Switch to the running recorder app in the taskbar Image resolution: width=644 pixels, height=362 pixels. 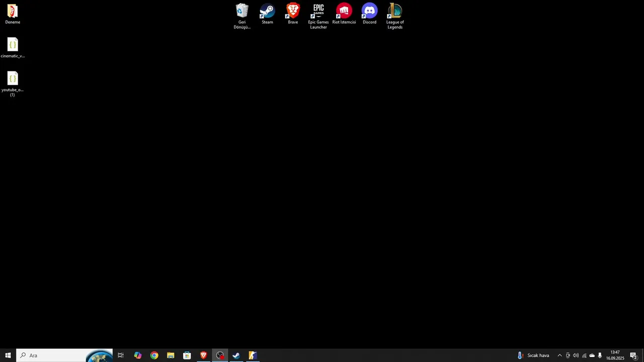pyautogui.click(x=220, y=355)
